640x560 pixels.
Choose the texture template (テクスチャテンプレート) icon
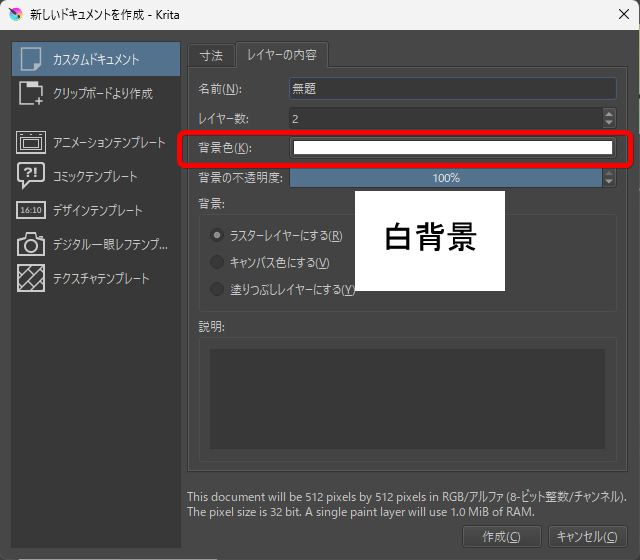pyautogui.click(x=31, y=278)
